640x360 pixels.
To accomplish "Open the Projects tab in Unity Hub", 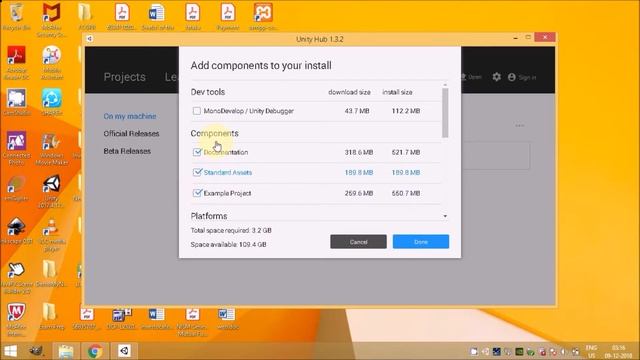I will coord(124,77).
